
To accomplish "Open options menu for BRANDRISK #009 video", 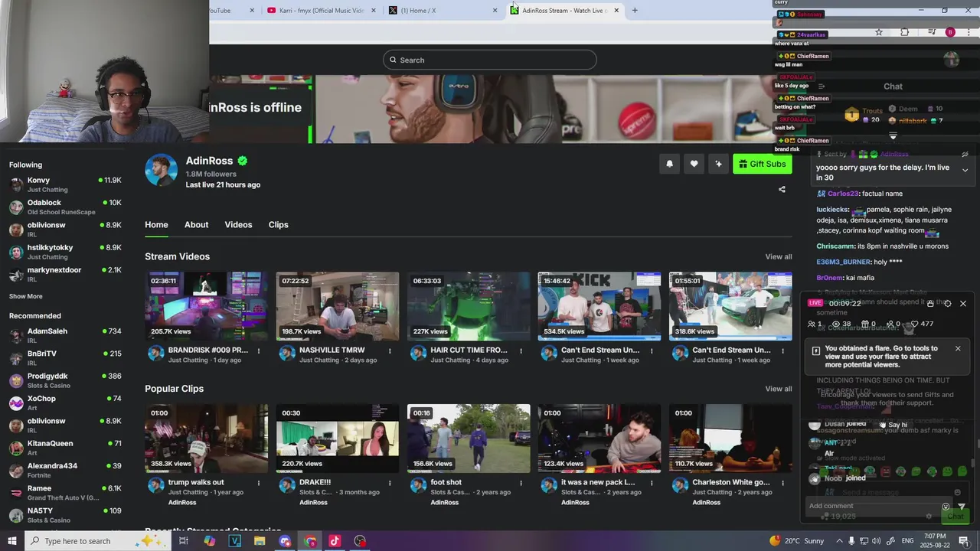I will (x=259, y=350).
